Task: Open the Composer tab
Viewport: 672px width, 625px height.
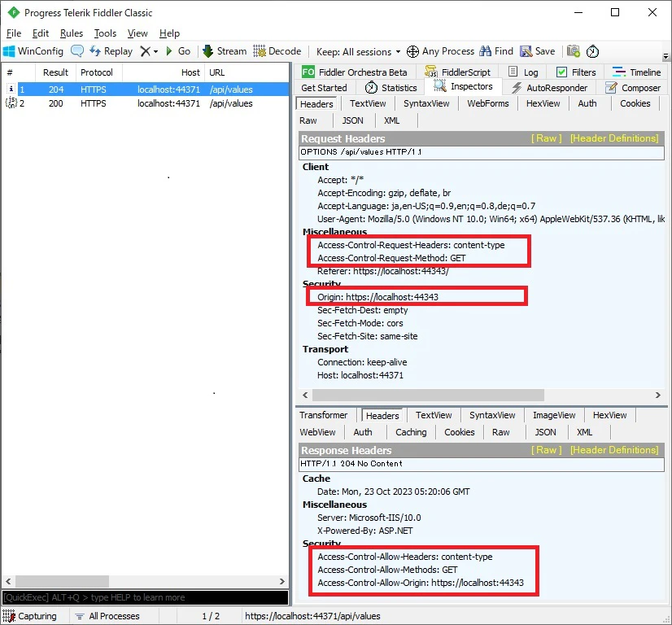Action: pyautogui.click(x=633, y=88)
